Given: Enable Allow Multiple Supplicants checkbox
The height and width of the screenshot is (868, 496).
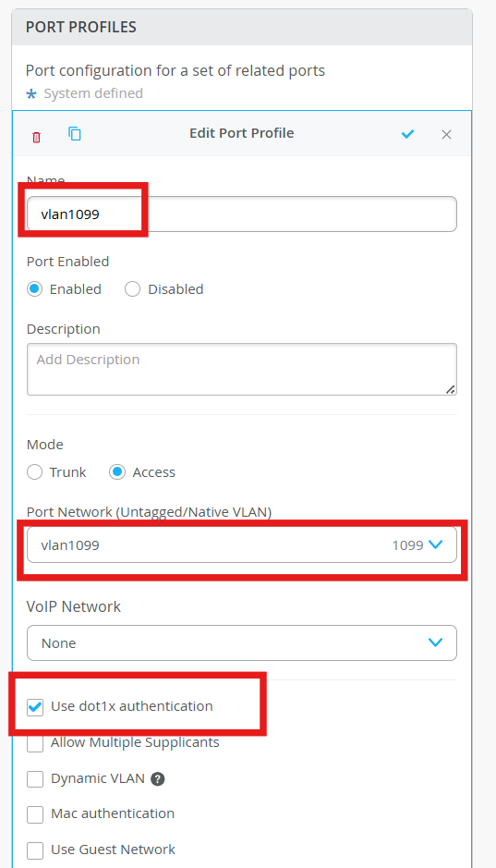Looking at the screenshot, I should (35, 743).
